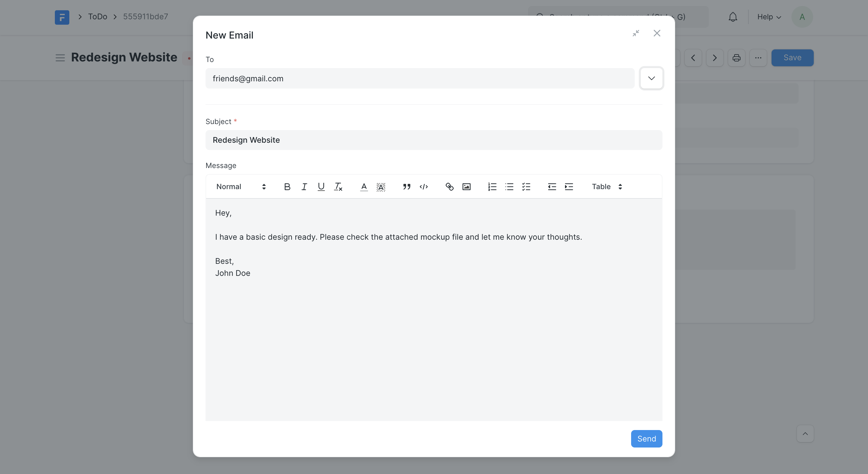Viewport: 868px width, 474px height.
Task: Open the Table dropdown in the editor
Action: coord(606,186)
